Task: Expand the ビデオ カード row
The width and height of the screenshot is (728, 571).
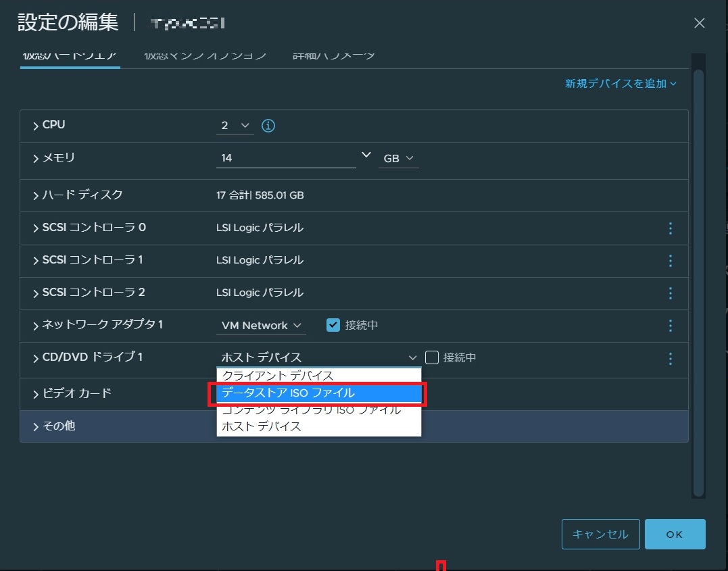Action: 35,394
